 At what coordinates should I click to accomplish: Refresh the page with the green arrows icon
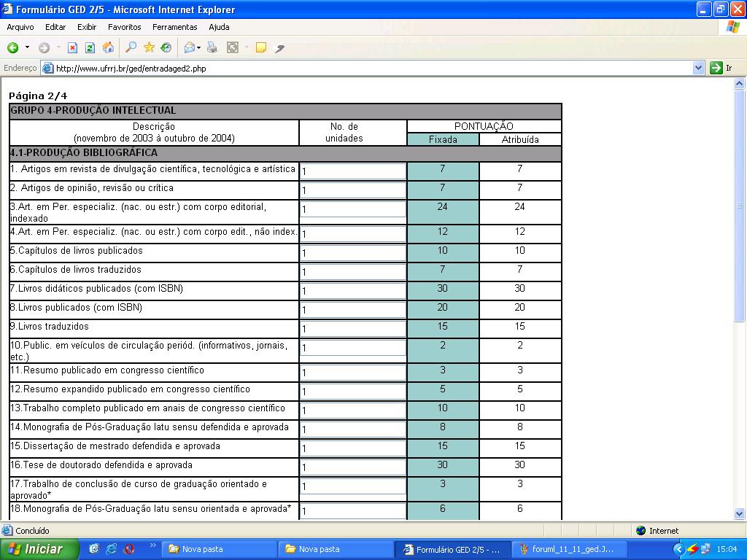coord(90,47)
